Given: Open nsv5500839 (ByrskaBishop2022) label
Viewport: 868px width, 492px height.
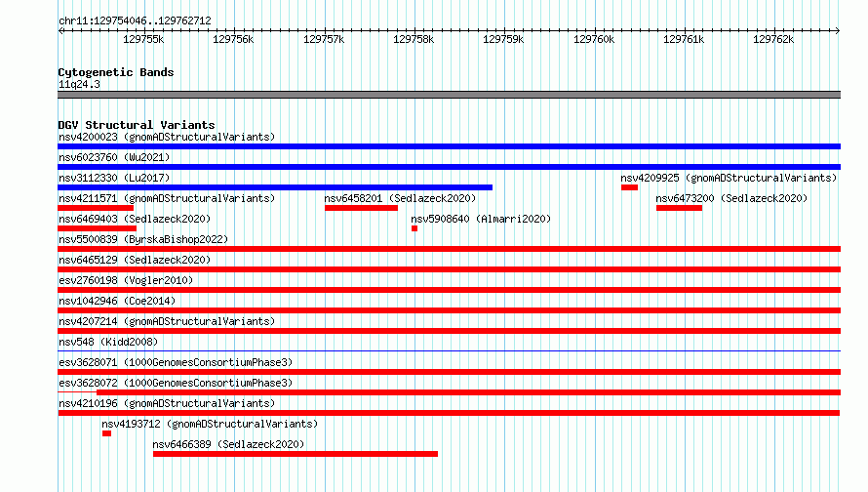Looking at the screenshot, I should (x=143, y=239).
